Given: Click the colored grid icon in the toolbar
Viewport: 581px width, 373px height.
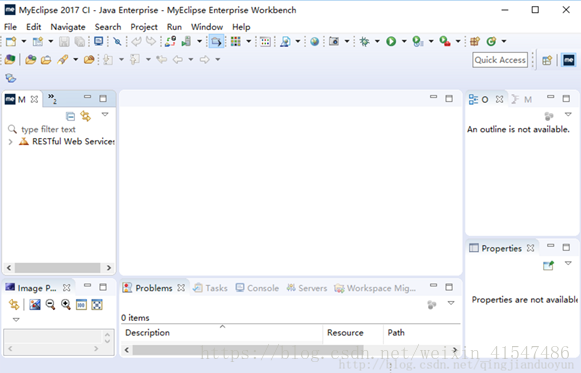Looking at the screenshot, I should 236,41.
